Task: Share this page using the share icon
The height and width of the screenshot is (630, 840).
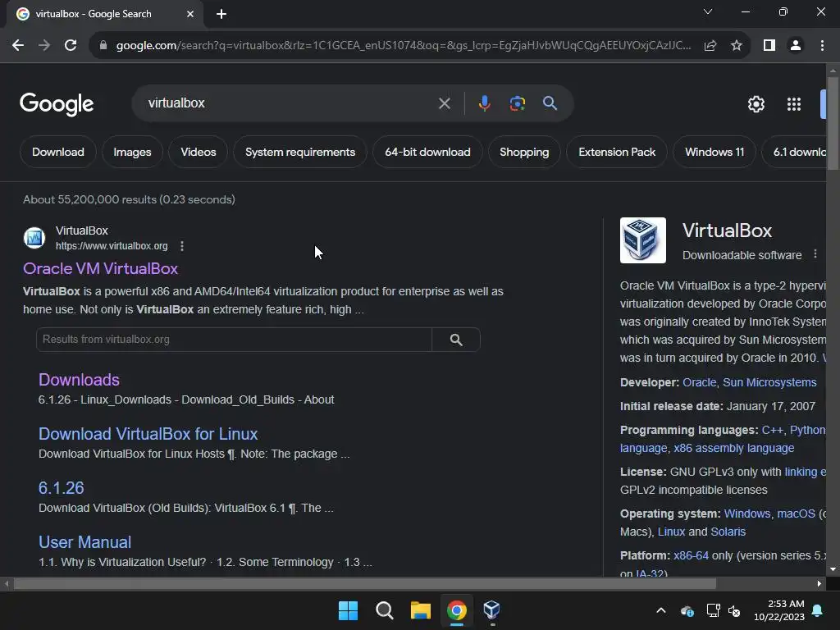Action: pyautogui.click(x=710, y=46)
